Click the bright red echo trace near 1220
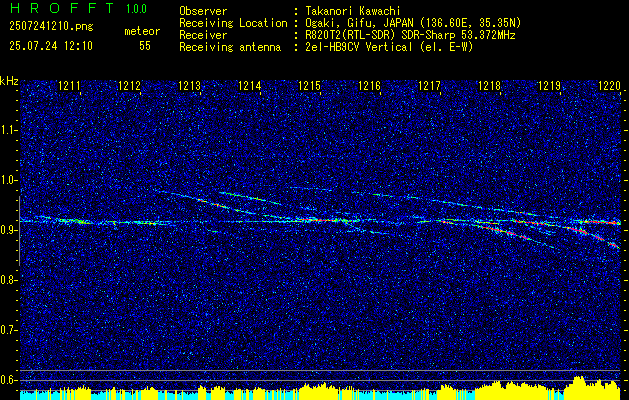Image resolution: width=629 pixels, height=400 pixels. click(601, 222)
